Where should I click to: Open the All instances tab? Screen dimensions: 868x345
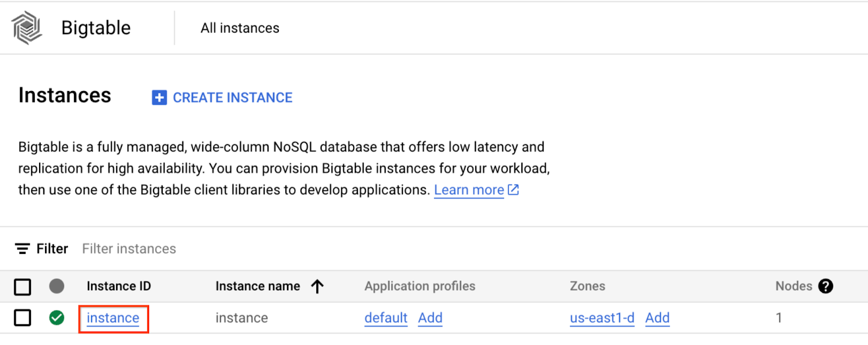pyautogui.click(x=240, y=28)
